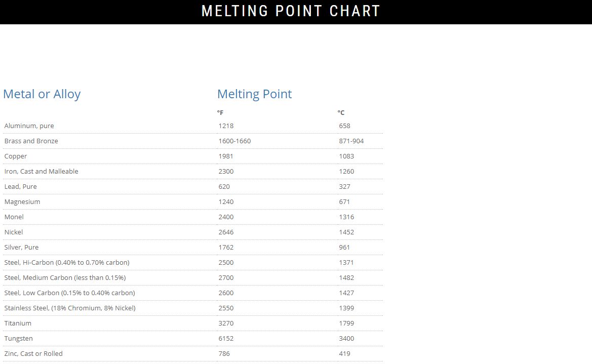Select the Aluminum, pure row label
592x364 pixels.
(29, 126)
